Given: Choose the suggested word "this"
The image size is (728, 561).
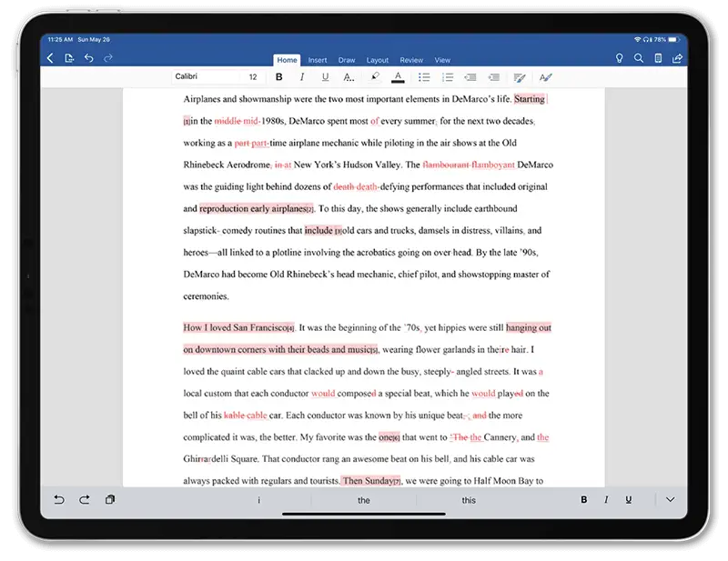Looking at the screenshot, I should pyautogui.click(x=469, y=501).
